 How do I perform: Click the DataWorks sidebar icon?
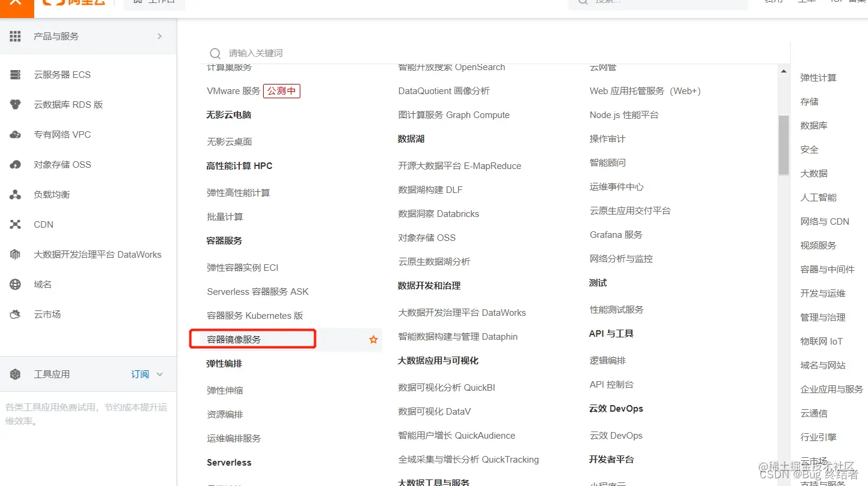pyautogui.click(x=15, y=255)
